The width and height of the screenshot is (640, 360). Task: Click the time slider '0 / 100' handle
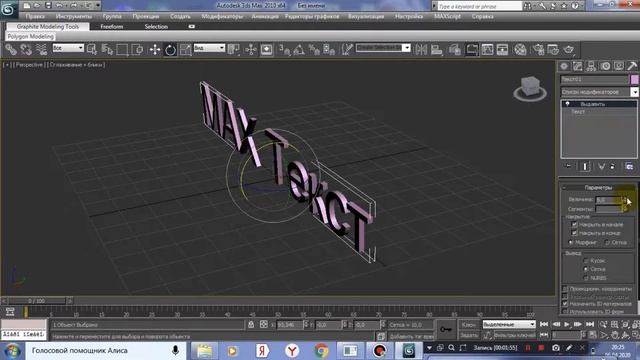(37, 301)
